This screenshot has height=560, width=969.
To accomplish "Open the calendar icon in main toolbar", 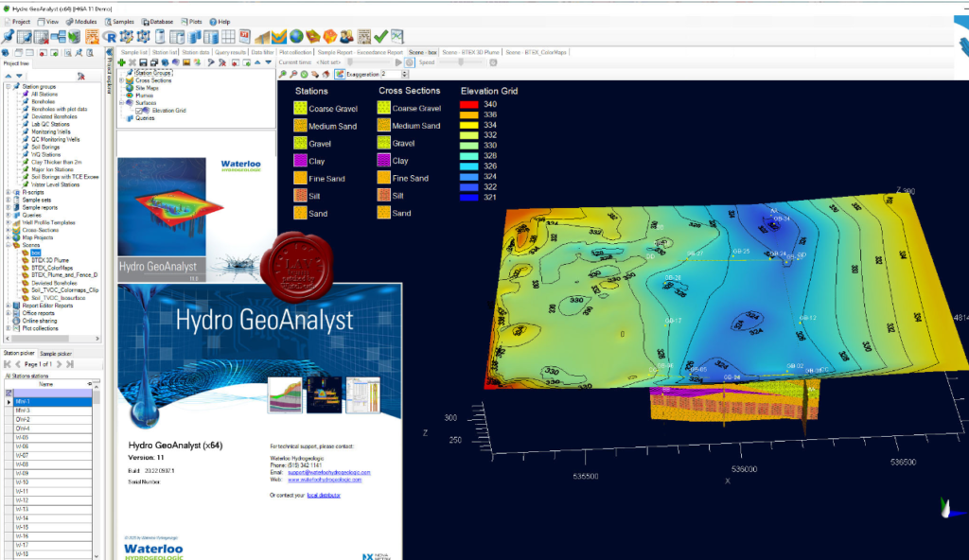I will (x=245, y=37).
